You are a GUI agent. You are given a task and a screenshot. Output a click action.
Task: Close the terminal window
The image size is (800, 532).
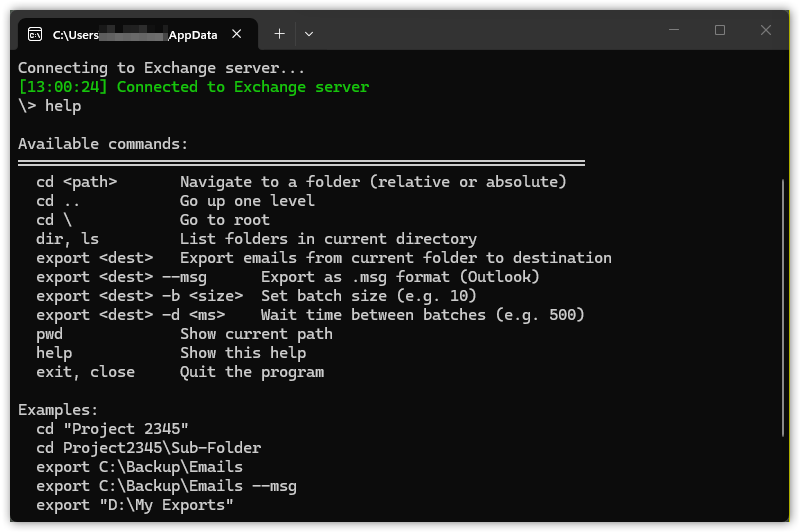tap(766, 31)
